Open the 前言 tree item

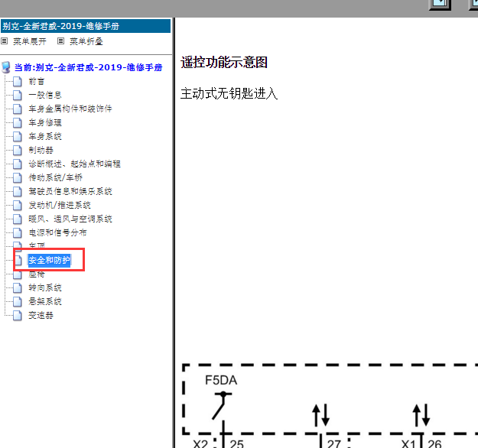pyautogui.click(x=37, y=81)
